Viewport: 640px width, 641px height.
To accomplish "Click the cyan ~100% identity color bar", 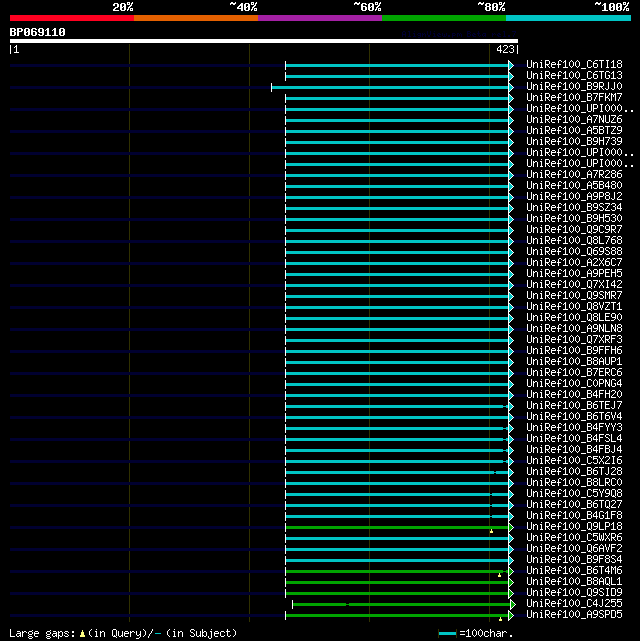I will [568, 18].
